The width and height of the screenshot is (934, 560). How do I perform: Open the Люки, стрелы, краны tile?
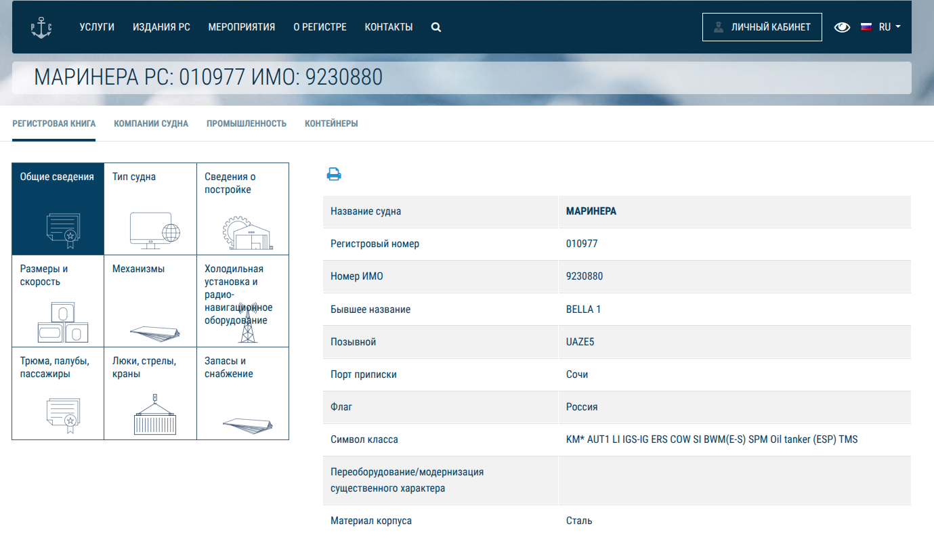coord(150,393)
